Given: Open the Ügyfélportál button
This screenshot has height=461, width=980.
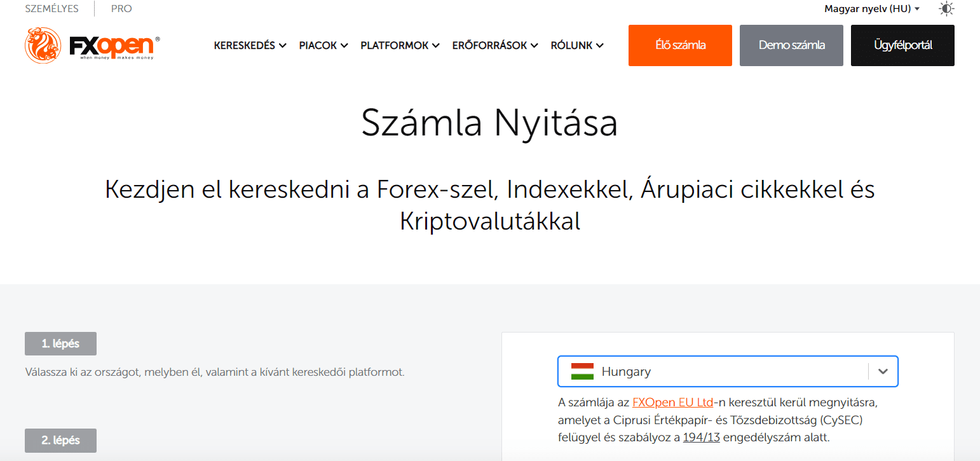Looking at the screenshot, I should [x=902, y=45].
